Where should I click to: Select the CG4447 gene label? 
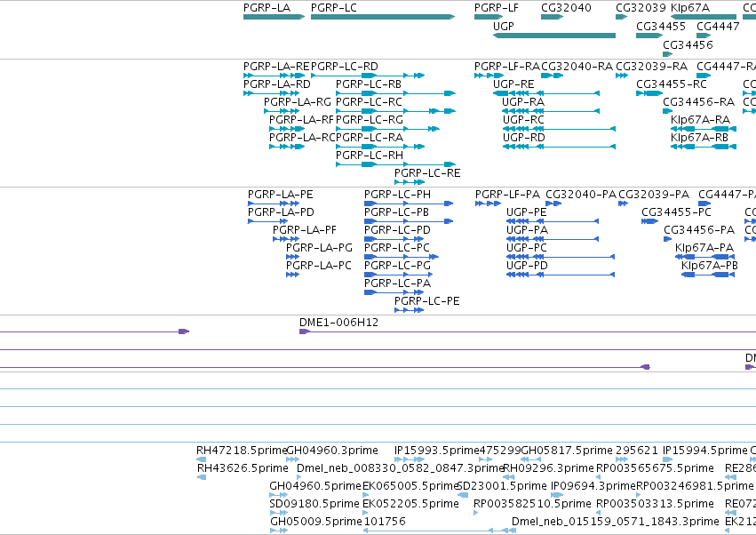[718, 26]
